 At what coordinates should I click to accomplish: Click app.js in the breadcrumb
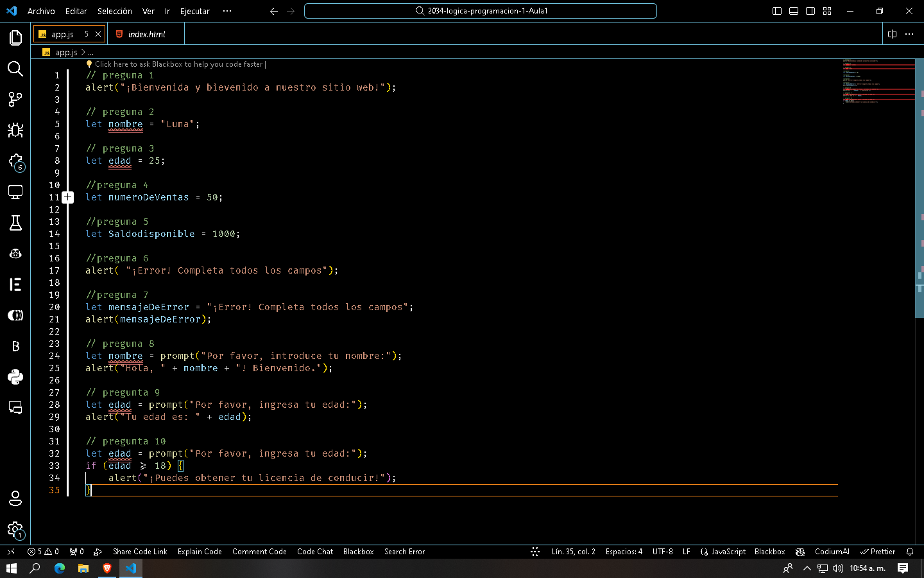(65, 53)
